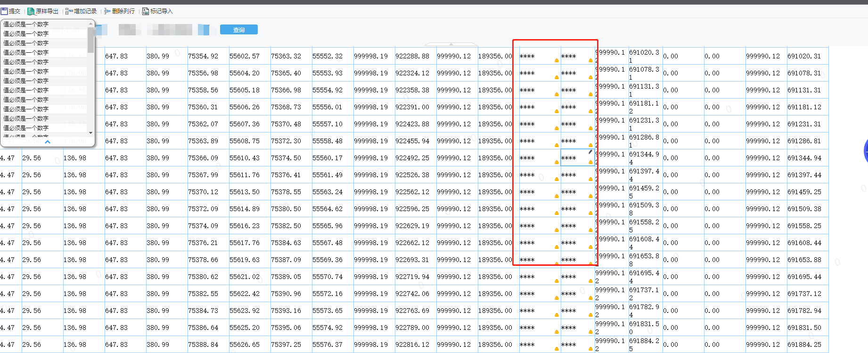Select the cell containing 75354.92
This screenshot has width=868, height=353.
point(203,56)
